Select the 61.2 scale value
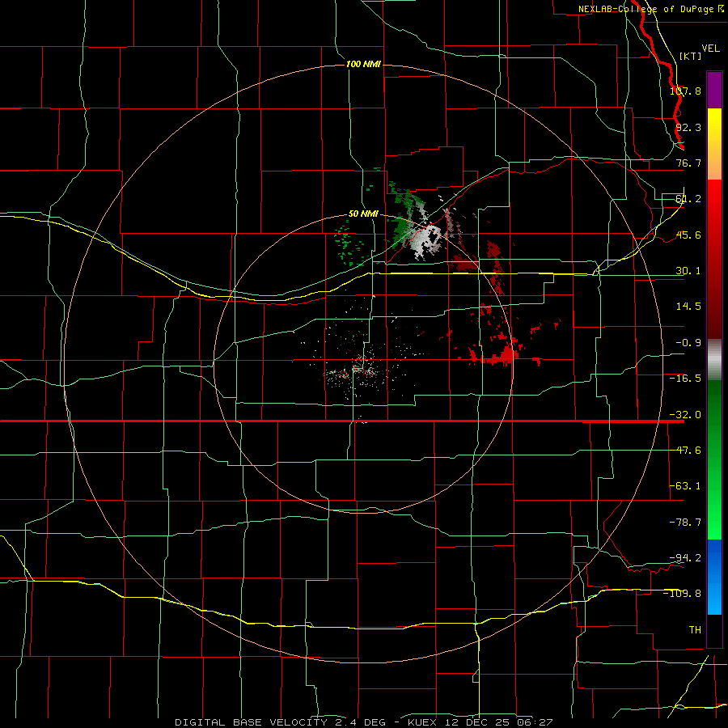This screenshot has width=728, height=728. tap(688, 199)
